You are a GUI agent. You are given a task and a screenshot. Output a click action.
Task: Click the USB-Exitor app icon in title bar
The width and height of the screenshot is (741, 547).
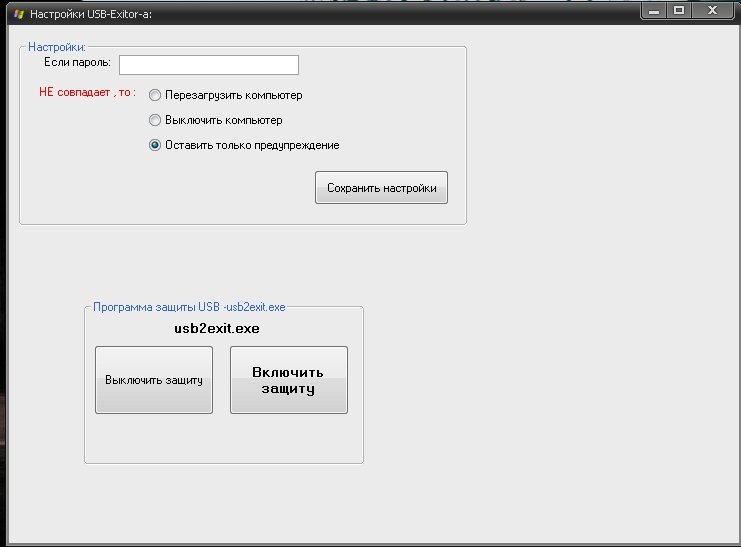(18, 15)
